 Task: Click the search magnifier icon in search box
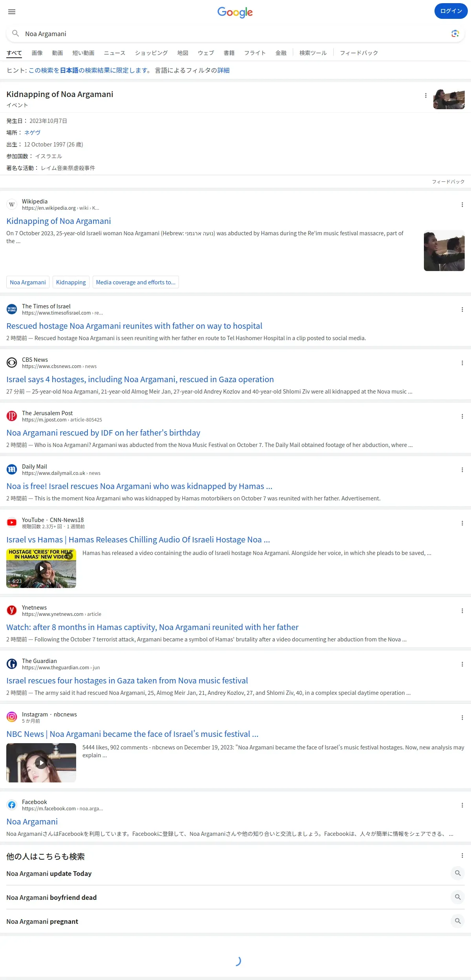pyautogui.click(x=16, y=34)
